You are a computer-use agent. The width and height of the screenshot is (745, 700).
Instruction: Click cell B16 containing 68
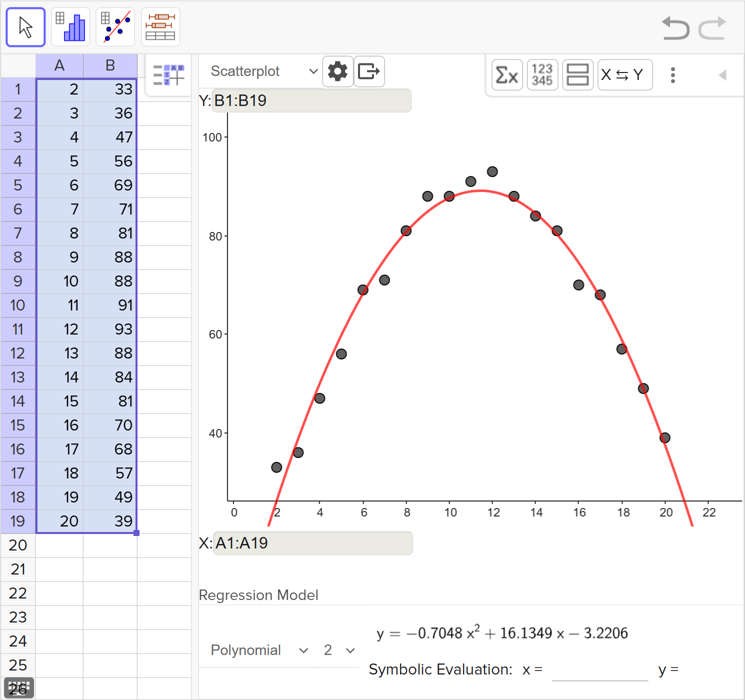pos(110,449)
